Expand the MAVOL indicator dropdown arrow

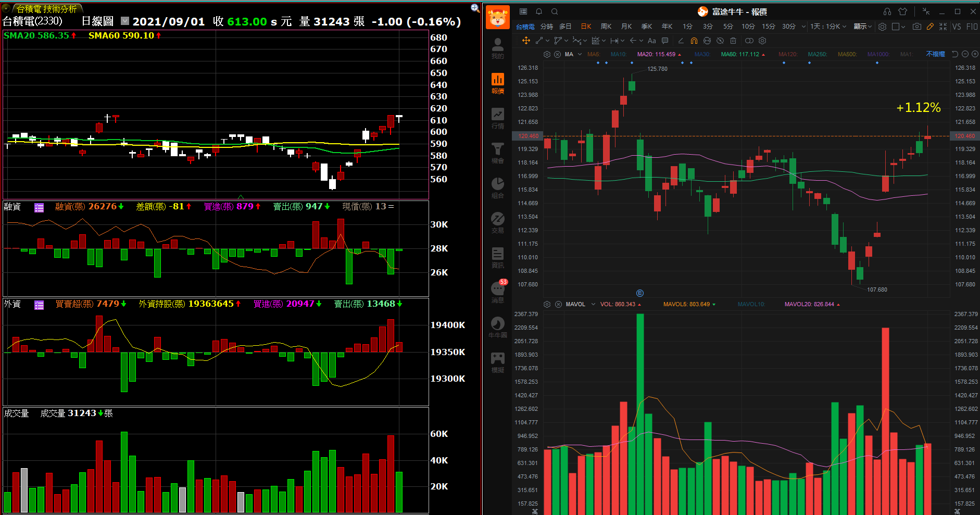[x=593, y=304]
